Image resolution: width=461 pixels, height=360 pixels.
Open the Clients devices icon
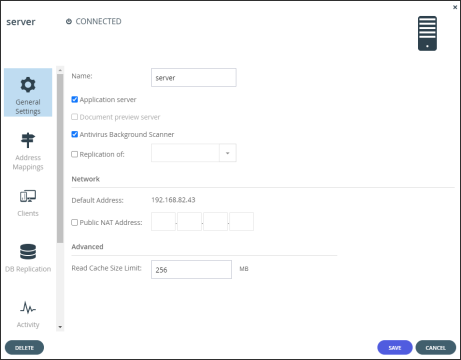click(28, 196)
